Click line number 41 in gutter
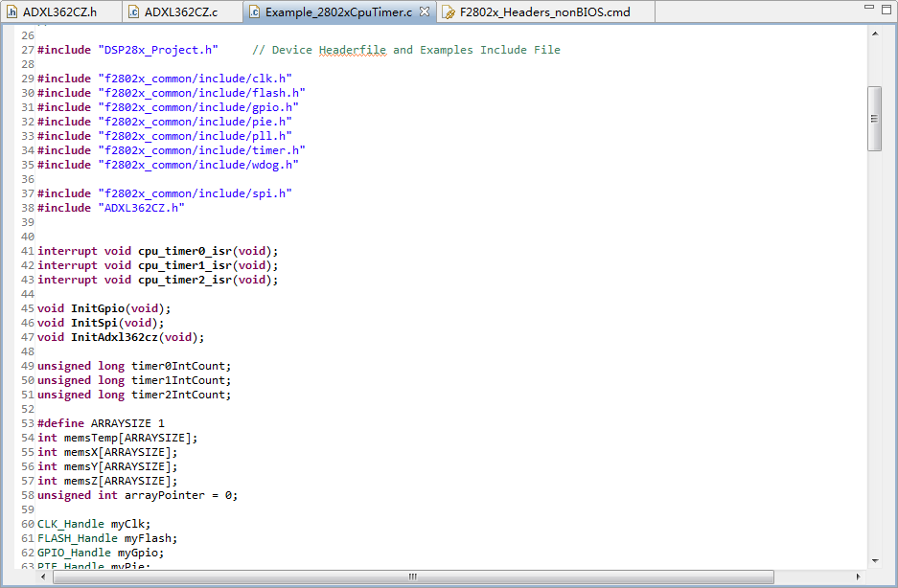Image resolution: width=898 pixels, height=588 pixels. tap(28, 251)
